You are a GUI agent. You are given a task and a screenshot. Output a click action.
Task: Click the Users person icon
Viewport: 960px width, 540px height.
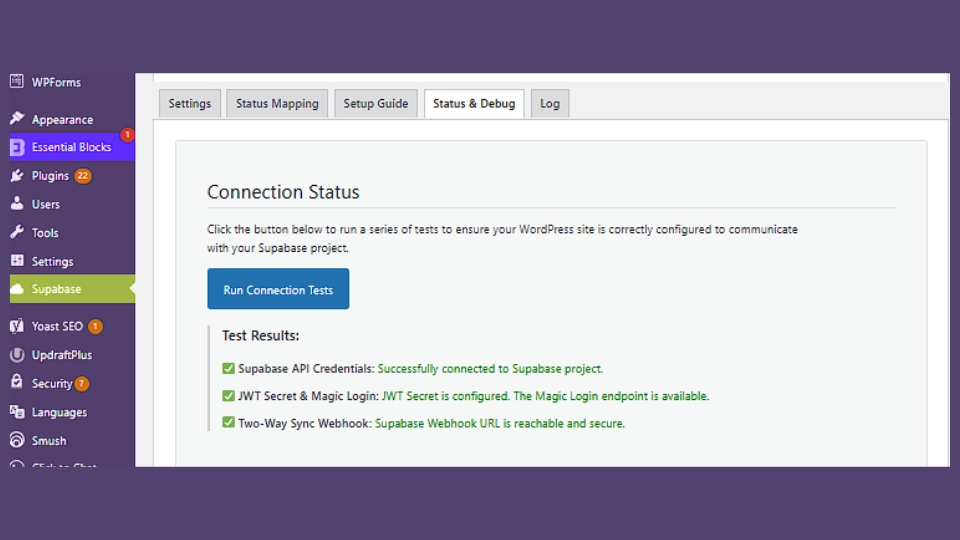coord(17,203)
